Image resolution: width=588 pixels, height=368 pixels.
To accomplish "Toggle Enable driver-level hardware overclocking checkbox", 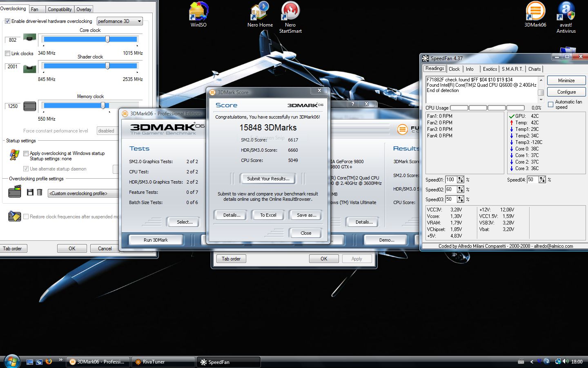I will click(x=7, y=21).
